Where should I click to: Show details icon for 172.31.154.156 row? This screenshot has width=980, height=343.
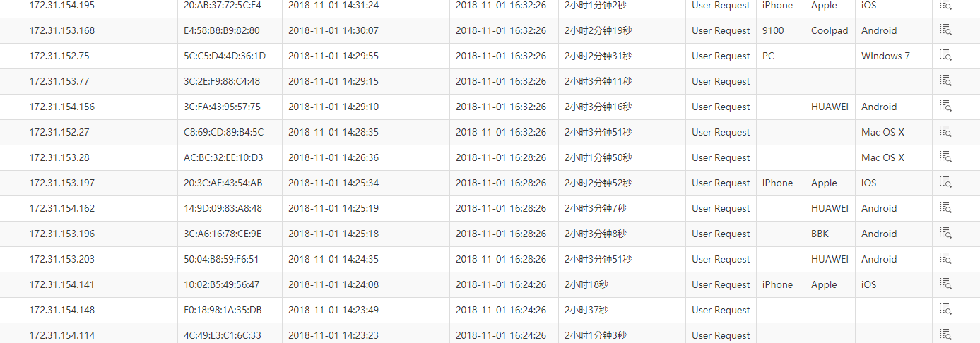click(945, 106)
